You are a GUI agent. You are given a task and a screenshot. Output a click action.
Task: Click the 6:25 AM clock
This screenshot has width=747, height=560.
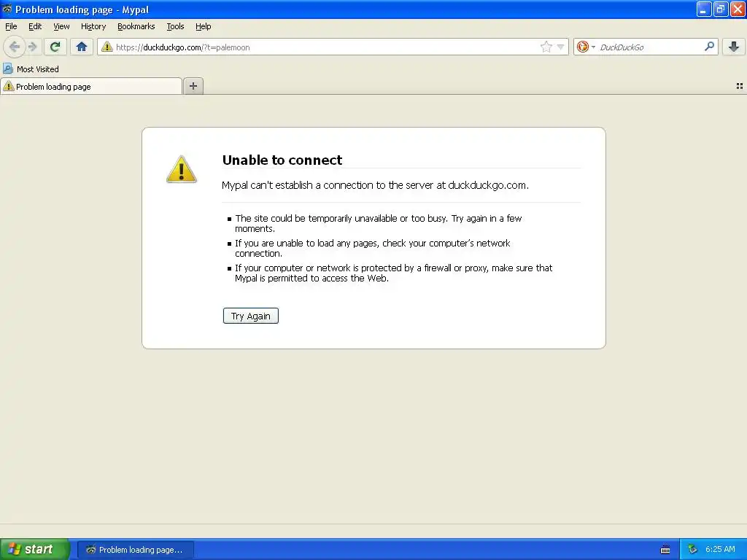720,549
